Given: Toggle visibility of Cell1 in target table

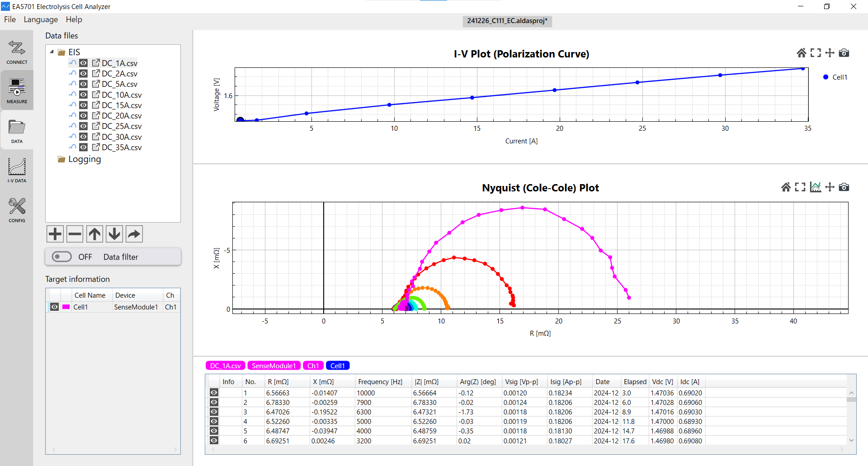Looking at the screenshot, I should point(54,307).
